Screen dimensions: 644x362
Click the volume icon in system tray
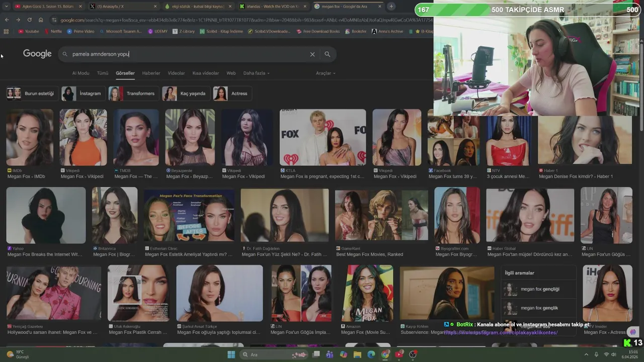pyautogui.click(x=614, y=354)
